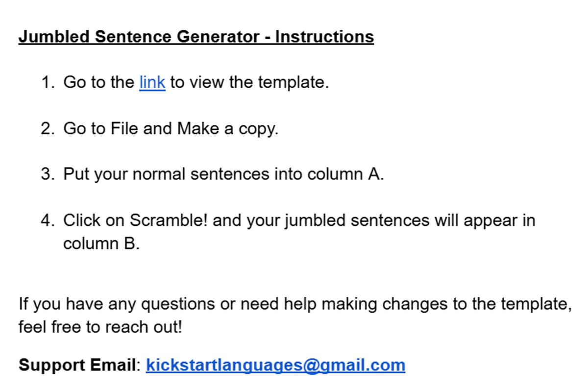Click the list number 4 marker
Screen dimensions: 588x391
(48, 220)
